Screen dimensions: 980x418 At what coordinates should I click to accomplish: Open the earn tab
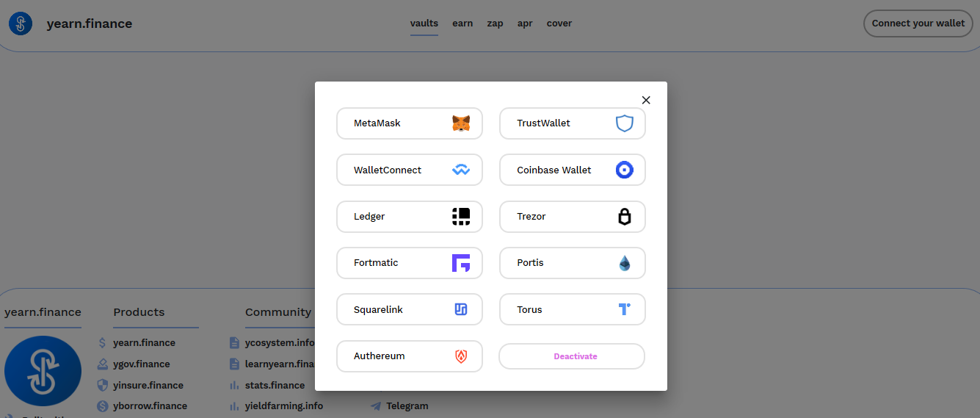pos(462,24)
